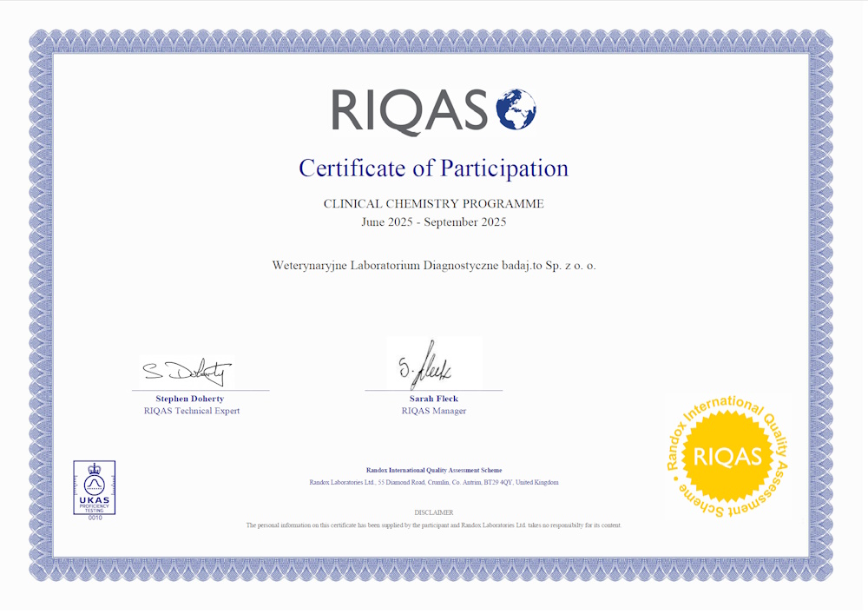Image resolution: width=868 pixels, height=614 pixels.
Task: Click the disclaimer sentence about personal information
Action: [433, 525]
